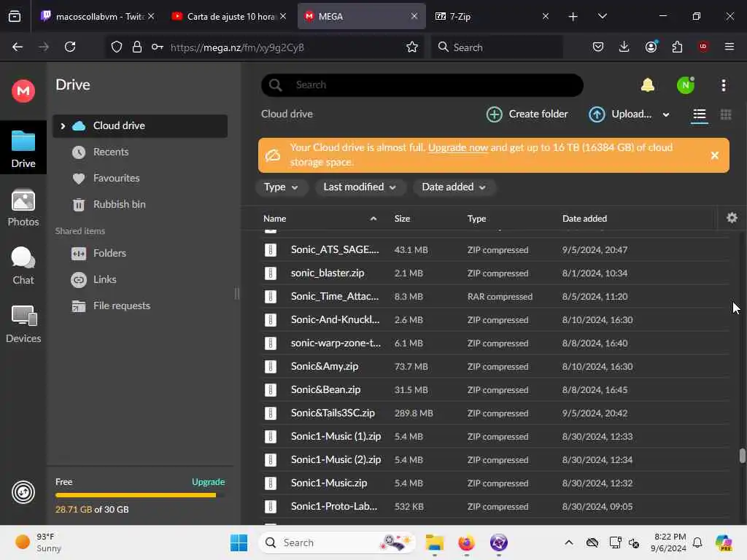747x560 pixels.
Task: Expand the Upload dropdown arrow
Action: [x=665, y=114]
